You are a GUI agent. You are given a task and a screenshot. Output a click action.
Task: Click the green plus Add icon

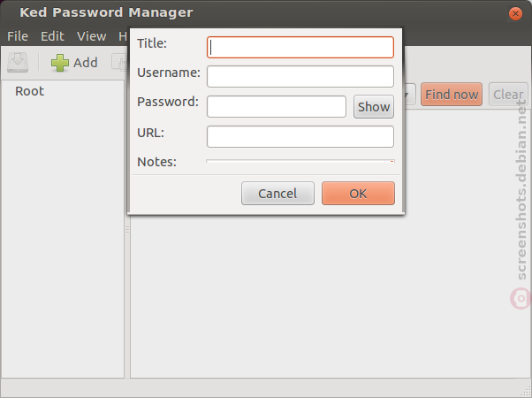click(x=60, y=63)
